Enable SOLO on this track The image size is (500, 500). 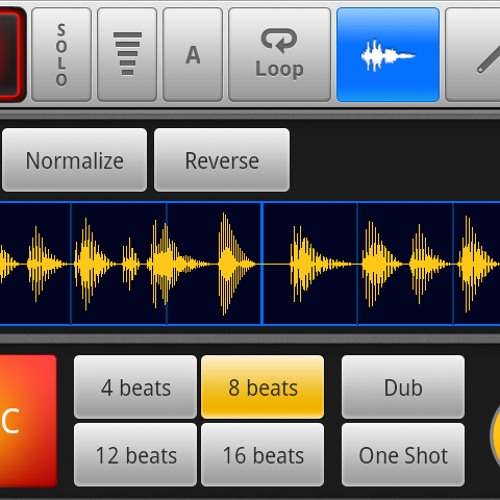pos(61,55)
